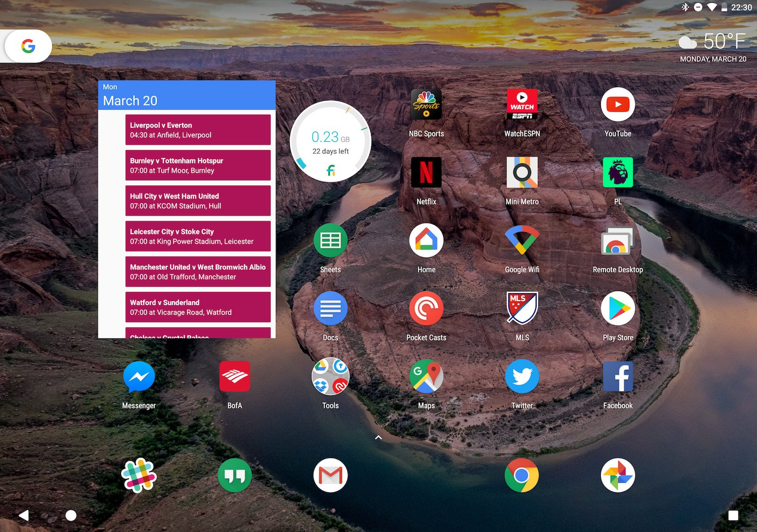Tap the 22:30 clock

tap(741, 7)
